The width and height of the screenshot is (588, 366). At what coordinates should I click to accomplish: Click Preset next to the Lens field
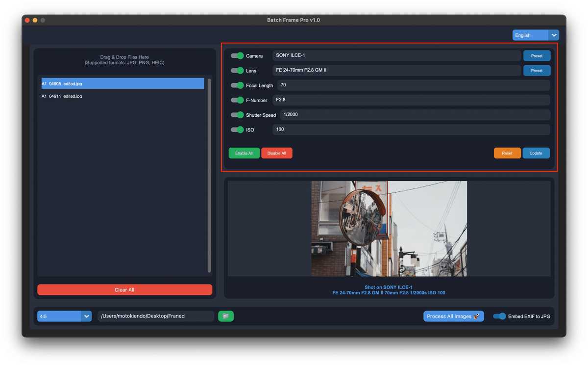[x=537, y=70]
